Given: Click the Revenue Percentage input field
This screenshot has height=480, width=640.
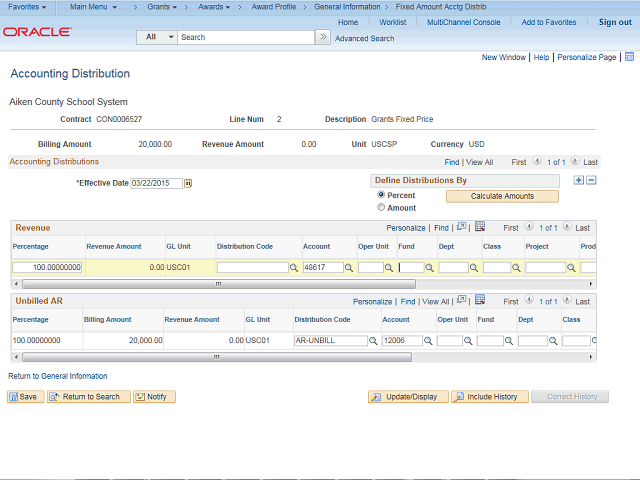Looking at the screenshot, I should (47, 267).
